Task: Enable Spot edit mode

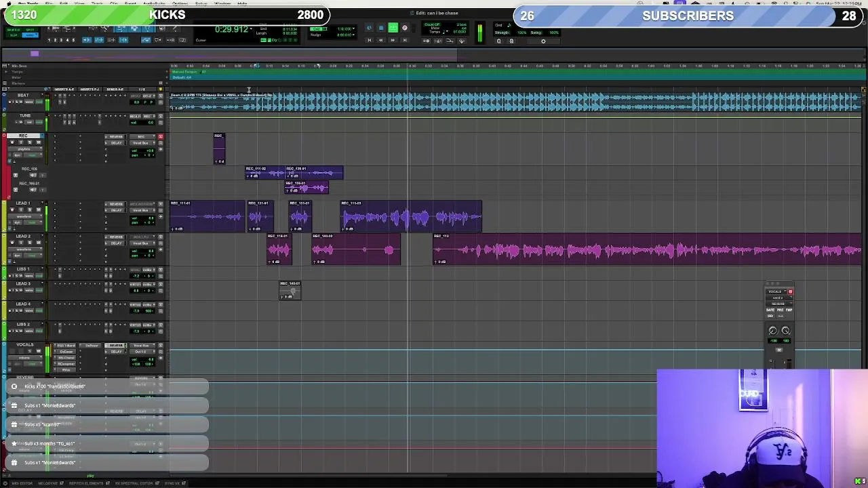Action: click(30, 30)
